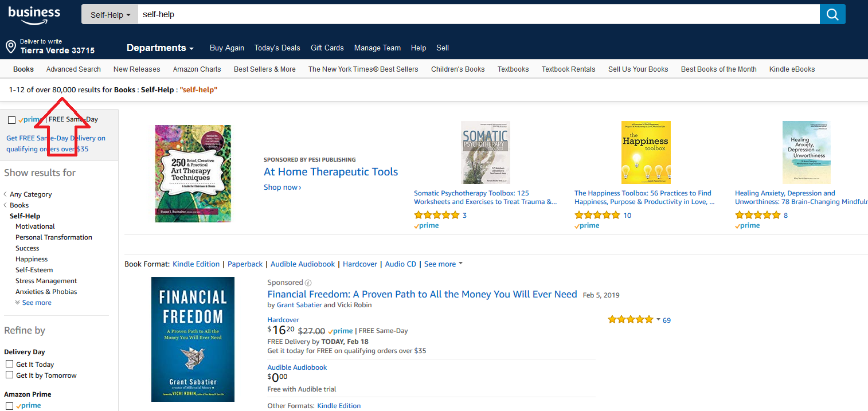Select the Success subcategory
Viewport: 868px width, 411px height.
[x=28, y=248]
